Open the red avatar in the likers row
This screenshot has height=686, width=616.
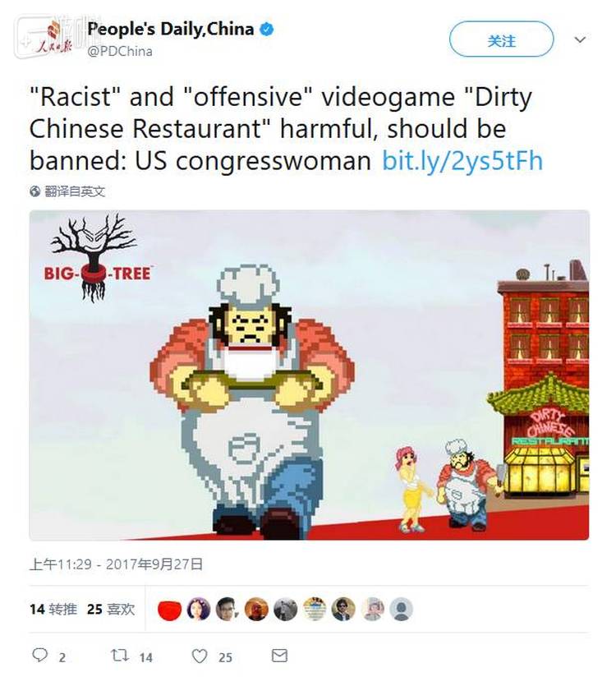pyautogui.click(x=169, y=609)
